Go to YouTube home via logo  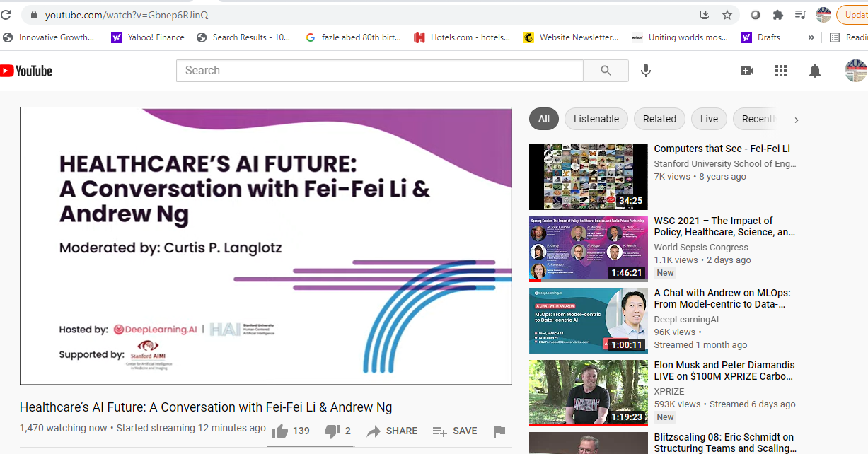coord(26,71)
